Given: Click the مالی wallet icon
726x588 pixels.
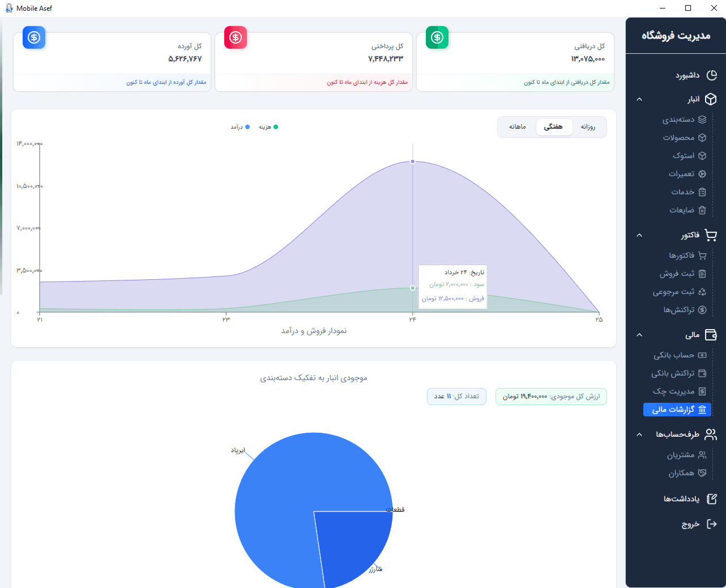Looking at the screenshot, I should pos(711,335).
